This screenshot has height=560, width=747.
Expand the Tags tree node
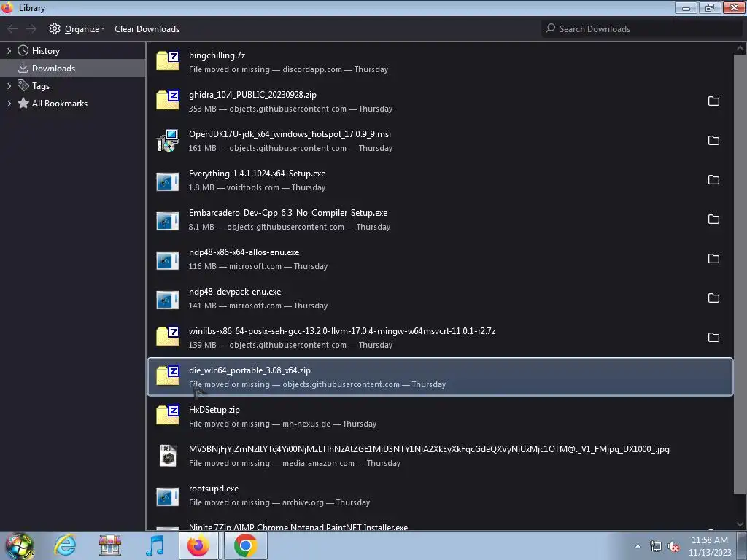click(9, 86)
